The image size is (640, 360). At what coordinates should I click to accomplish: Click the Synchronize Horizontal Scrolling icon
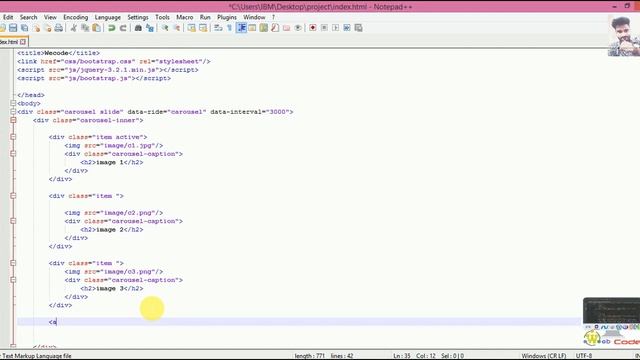point(203,28)
